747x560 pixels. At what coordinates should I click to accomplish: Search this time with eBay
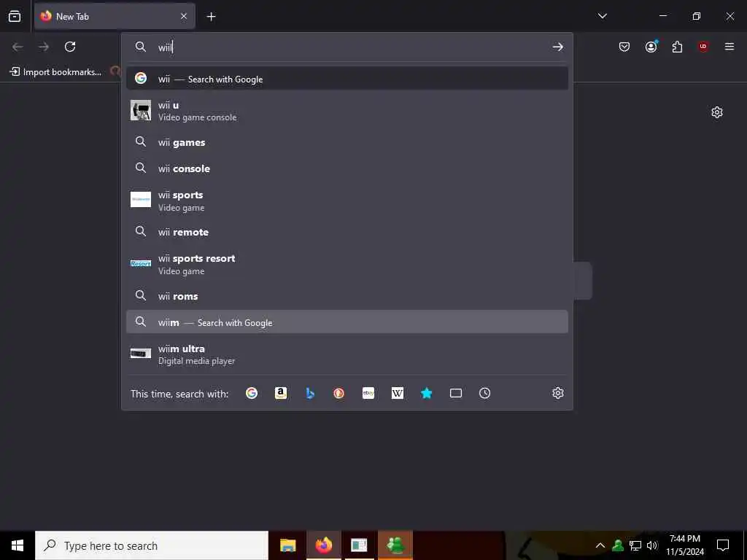368,393
